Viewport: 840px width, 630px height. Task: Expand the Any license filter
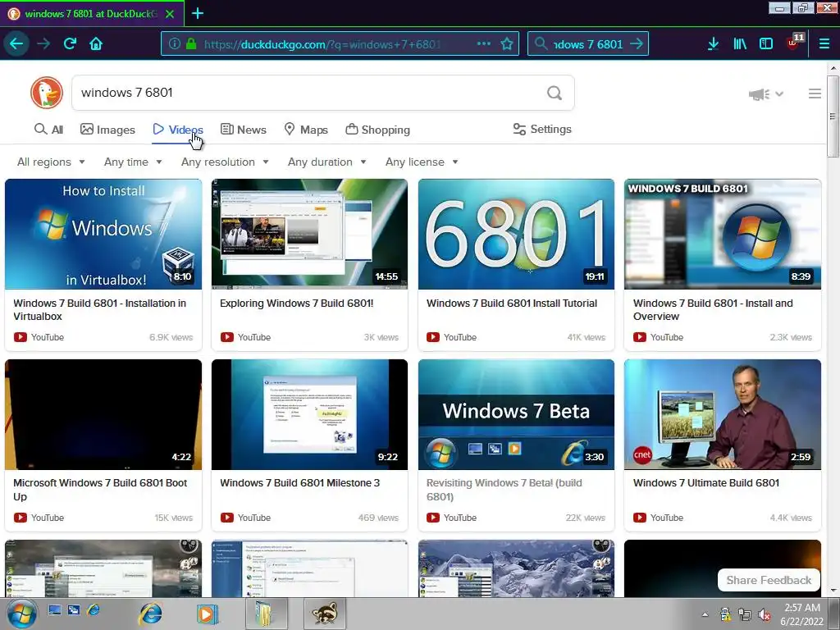coord(422,162)
